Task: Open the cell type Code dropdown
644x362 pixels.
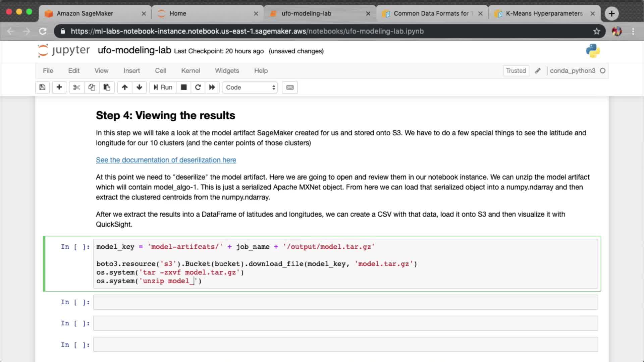Action: (x=250, y=87)
